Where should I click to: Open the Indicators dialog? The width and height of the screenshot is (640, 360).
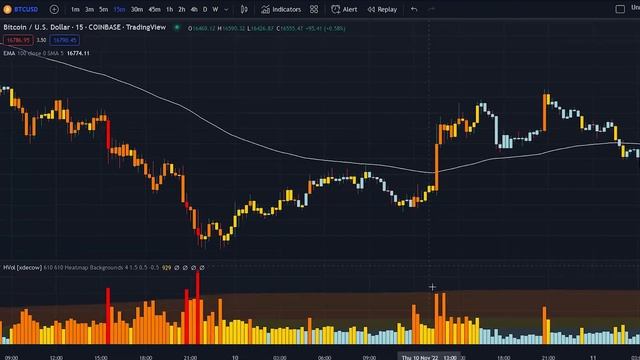pos(281,9)
